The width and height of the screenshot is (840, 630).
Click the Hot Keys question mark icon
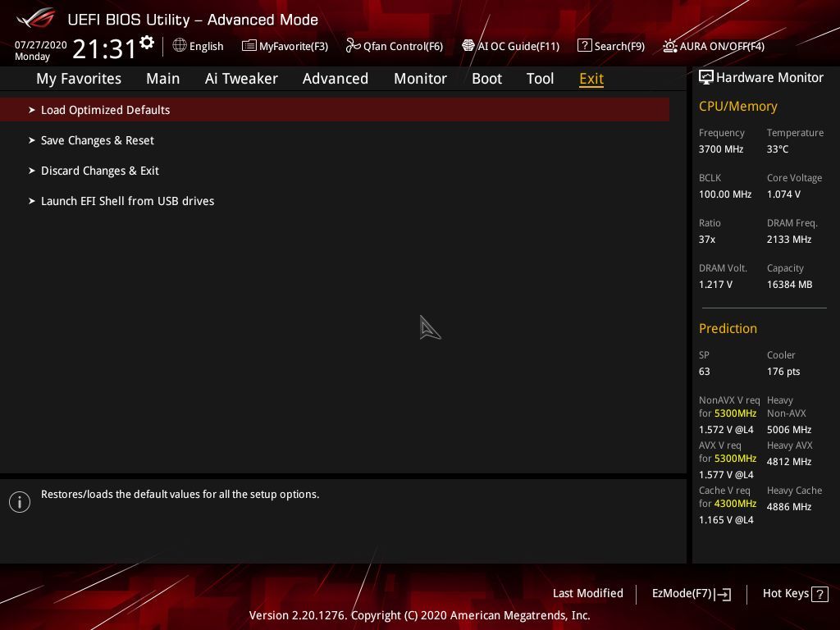(x=819, y=594)
